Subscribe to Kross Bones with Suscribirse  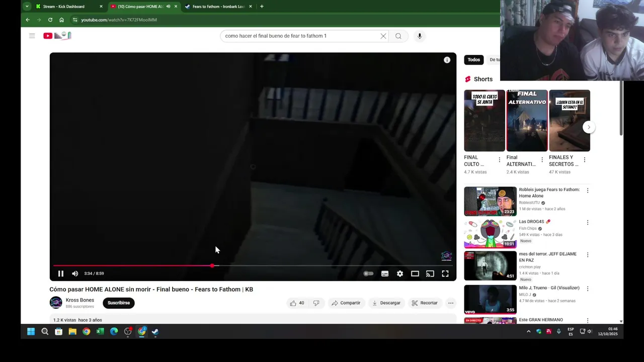pos(119,303)
